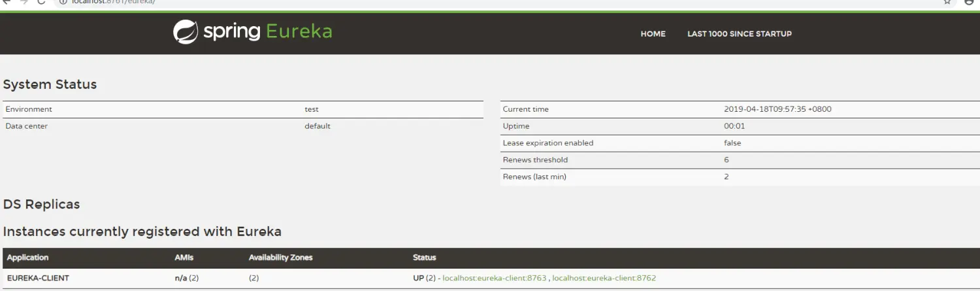Viewport: 980px width, 291px height.
Task: Open the HOME navigation link
Action: point(653,34)
